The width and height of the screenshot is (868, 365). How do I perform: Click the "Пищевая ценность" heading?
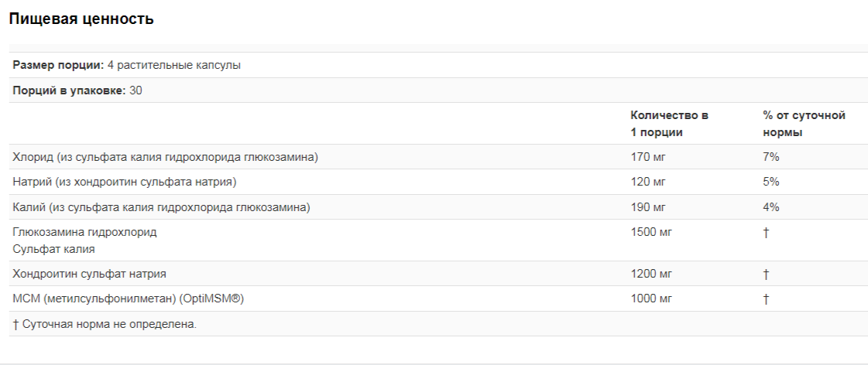[81, 19]
